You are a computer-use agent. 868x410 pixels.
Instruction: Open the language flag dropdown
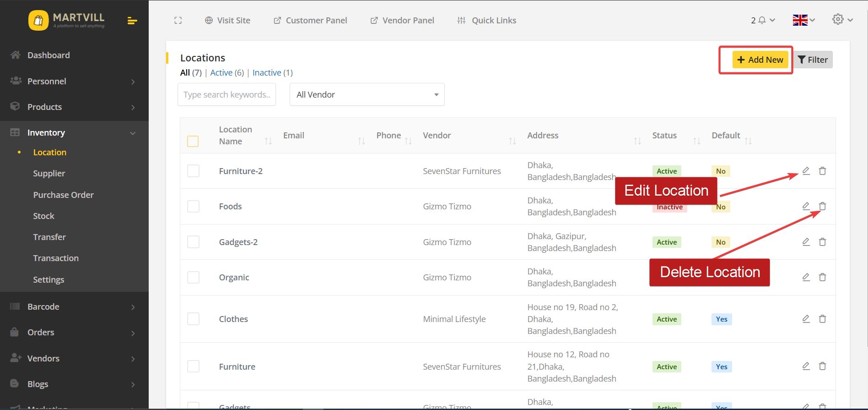pos(803,20)
